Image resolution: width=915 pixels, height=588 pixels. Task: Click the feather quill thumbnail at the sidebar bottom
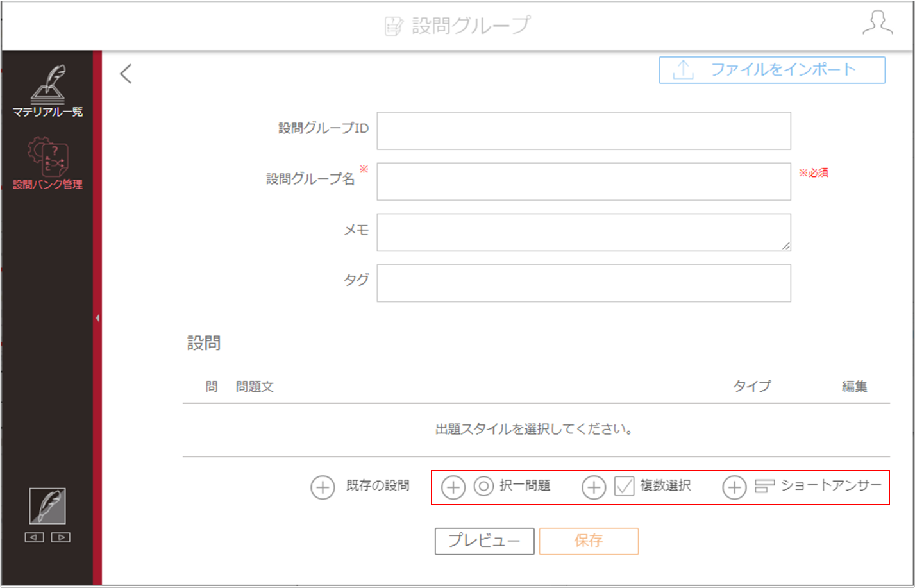pyautogui.click(x=47, y=507)
